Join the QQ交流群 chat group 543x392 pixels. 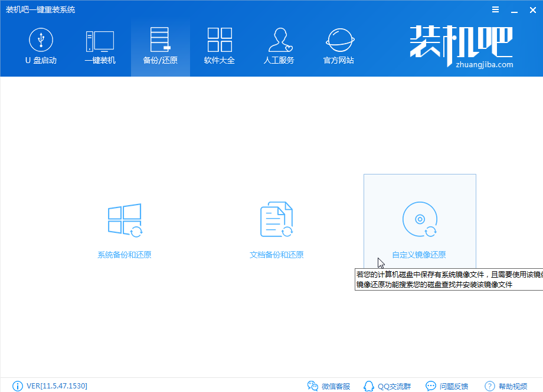click(x=388, y=386)
